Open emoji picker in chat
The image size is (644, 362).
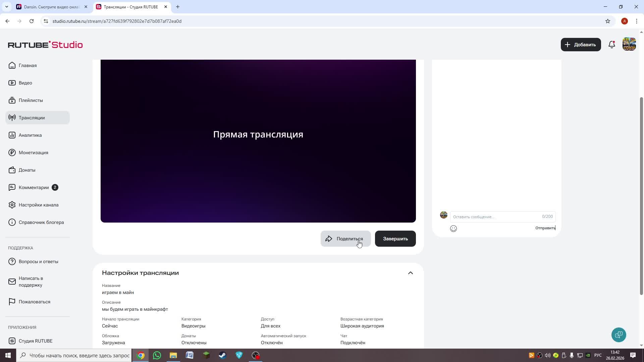tap(453, 229)
